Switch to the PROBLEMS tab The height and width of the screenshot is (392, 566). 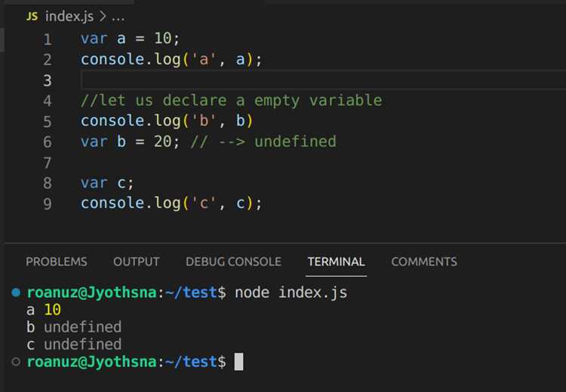[57, 262]
